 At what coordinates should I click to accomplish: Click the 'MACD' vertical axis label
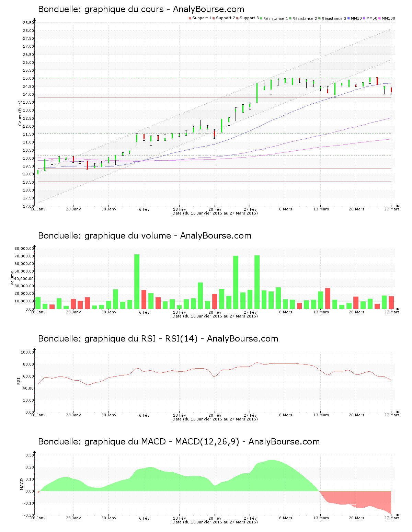coord(22,484)
